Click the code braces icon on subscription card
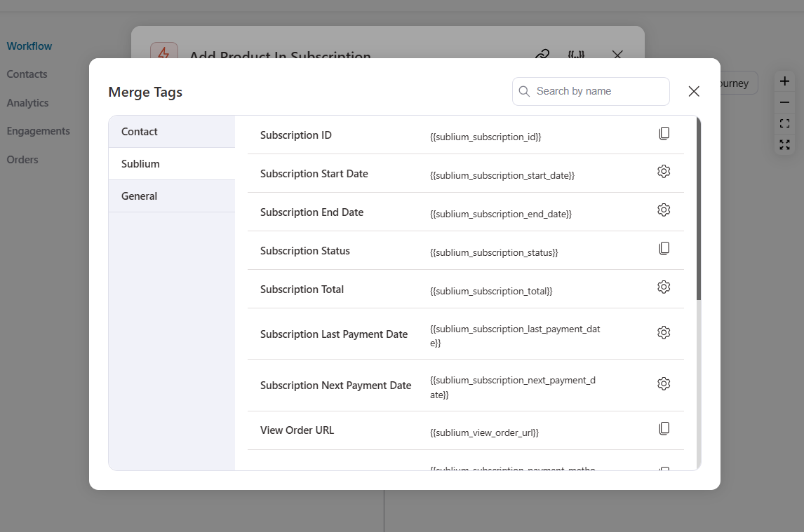 pyautogui.click(x=576, y=55)
